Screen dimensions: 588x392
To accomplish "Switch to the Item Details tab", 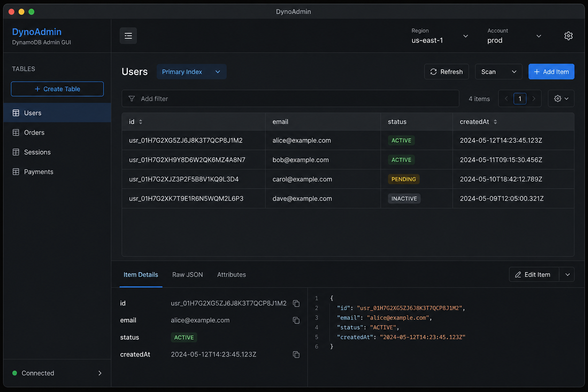I will coord(141,275).
